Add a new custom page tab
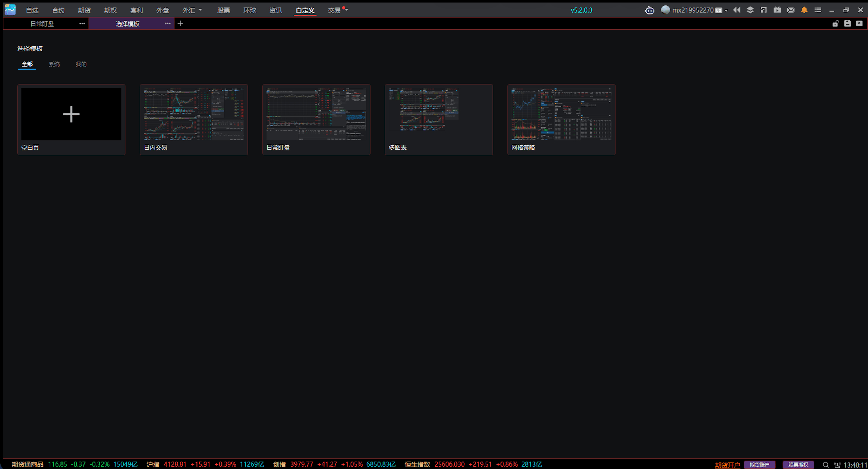 coord(180,23)
